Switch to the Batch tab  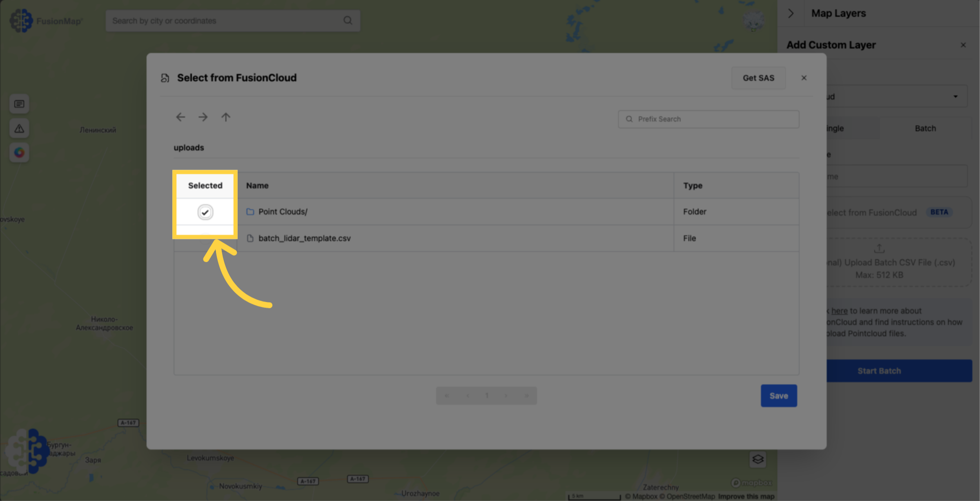coord(925,129)
